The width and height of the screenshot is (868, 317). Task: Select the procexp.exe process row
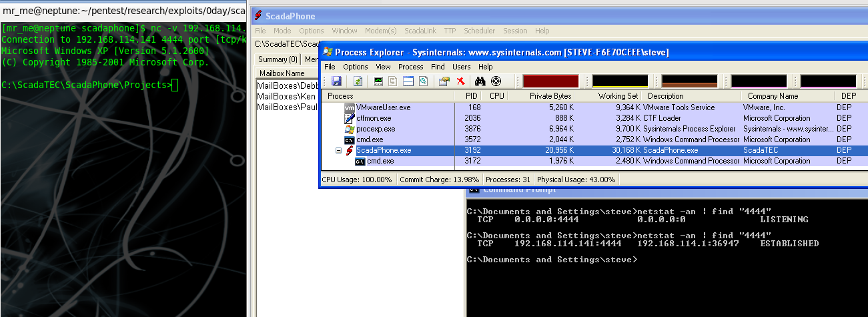click(x=595, y=129)
